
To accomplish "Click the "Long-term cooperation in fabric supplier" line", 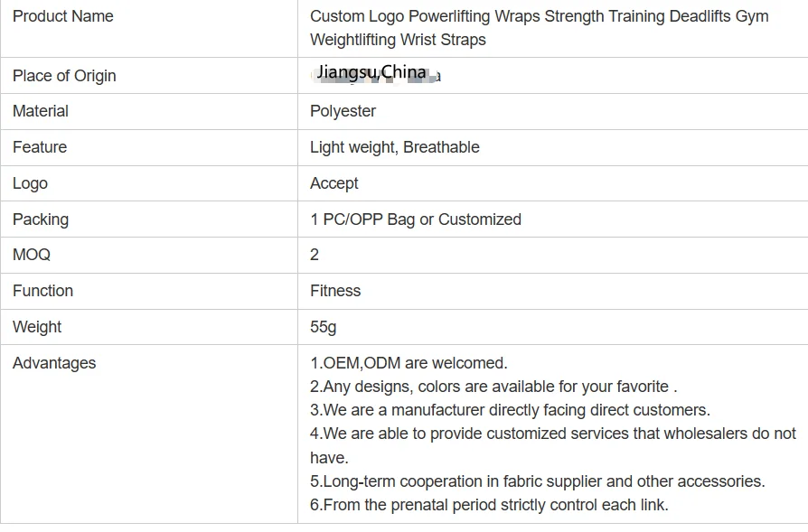I will [537, 481].
